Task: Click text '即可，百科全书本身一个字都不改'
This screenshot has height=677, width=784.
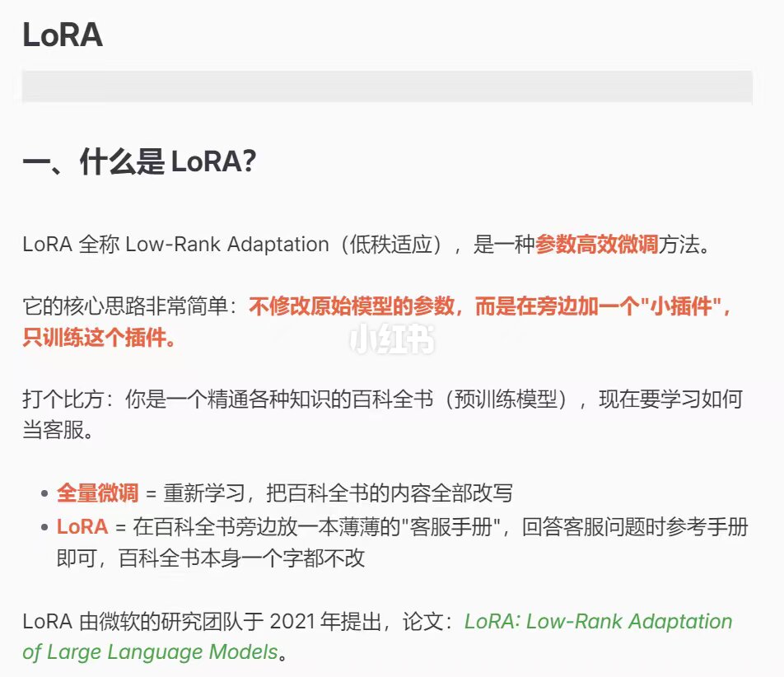Action: [211, 558]
